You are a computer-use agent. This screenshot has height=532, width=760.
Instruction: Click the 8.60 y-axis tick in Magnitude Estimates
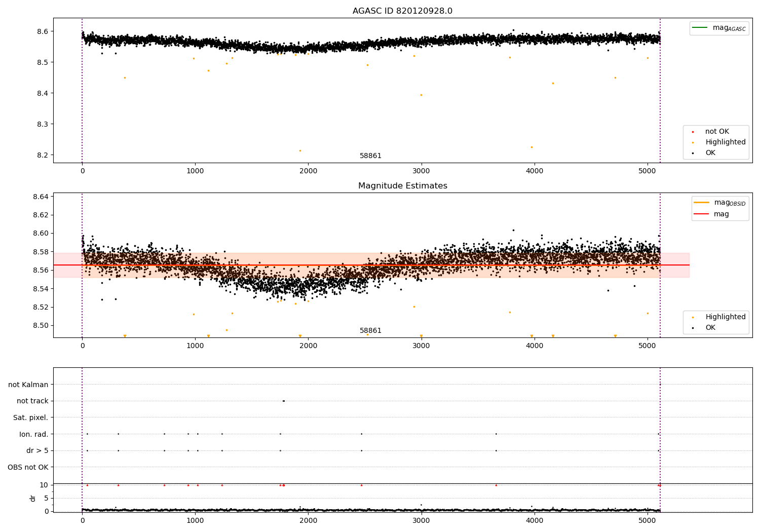41,234
